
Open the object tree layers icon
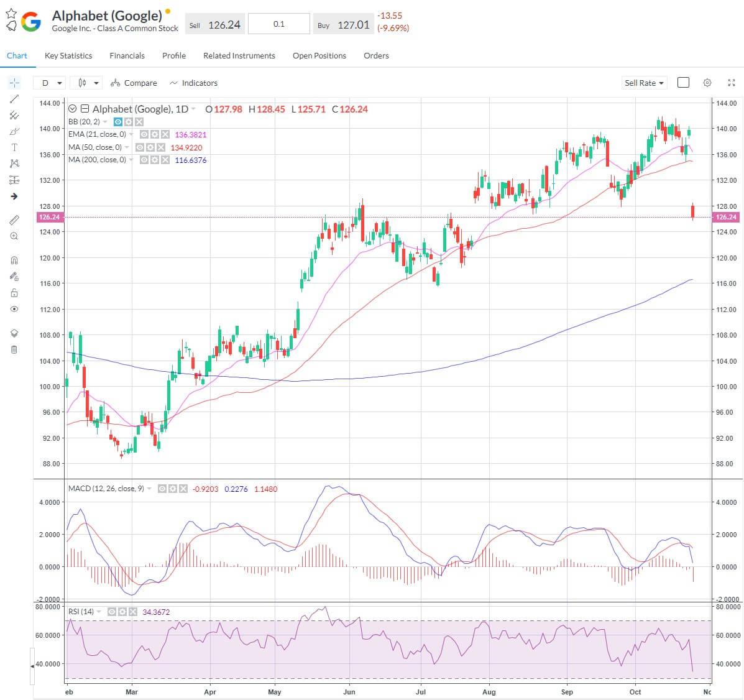14,333
